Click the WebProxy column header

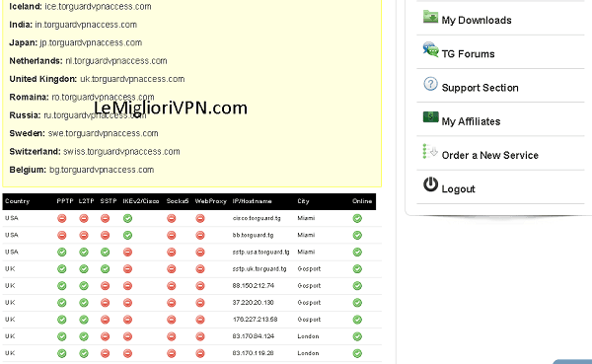(211, 201)
